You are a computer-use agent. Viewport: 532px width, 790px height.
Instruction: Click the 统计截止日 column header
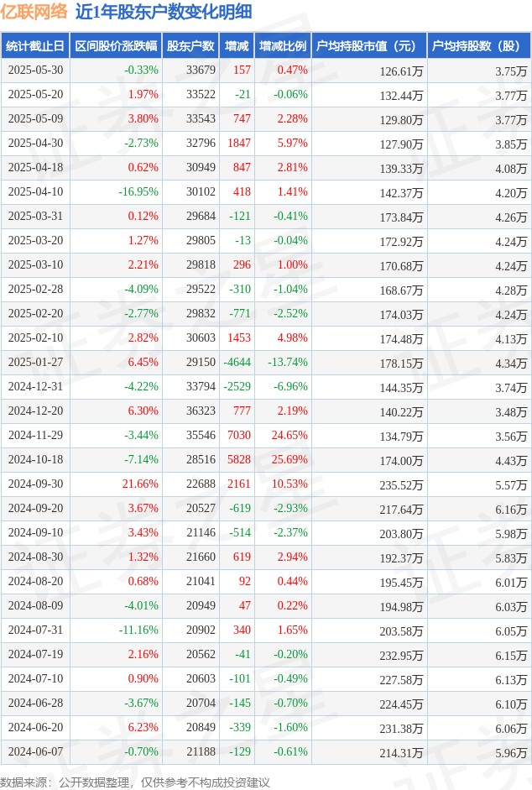click(35, 46)
